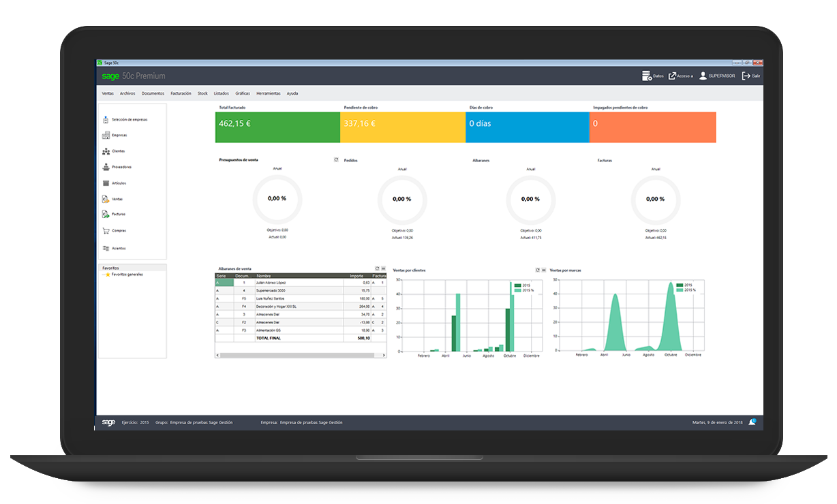
Task: Select the green Total Facturado KPI tile
Action: [277, 127]
